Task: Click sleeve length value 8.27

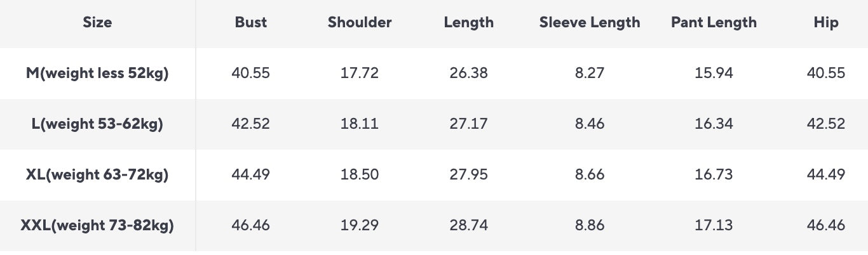Action: pyautogui.click(x=590, y=74)
